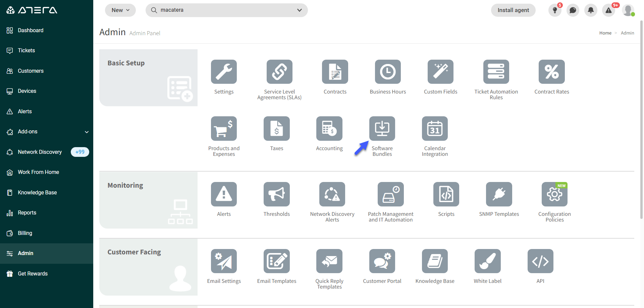Screen dimensions: 644x308
Task: Click inside the search field showing macatera
Action: [x=201, y=10]
